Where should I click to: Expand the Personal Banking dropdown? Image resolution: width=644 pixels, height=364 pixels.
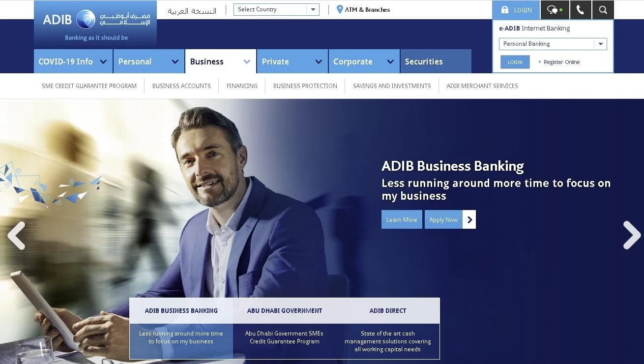tap(553, 44)
